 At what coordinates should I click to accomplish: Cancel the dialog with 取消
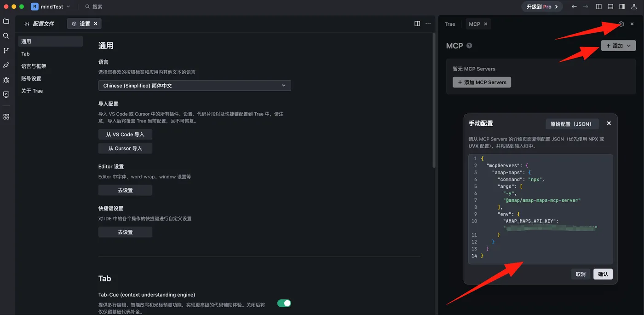(581, 274)
